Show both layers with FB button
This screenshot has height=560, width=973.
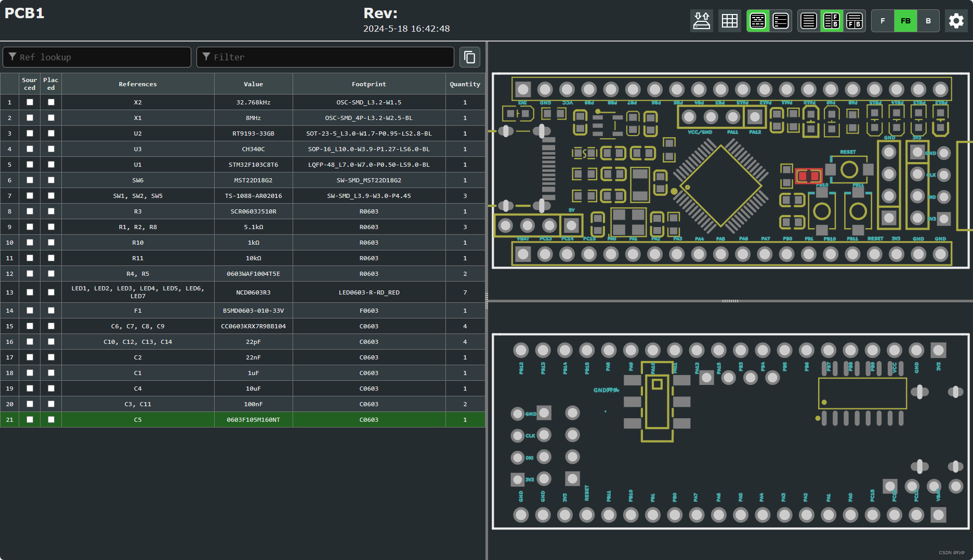905,21
